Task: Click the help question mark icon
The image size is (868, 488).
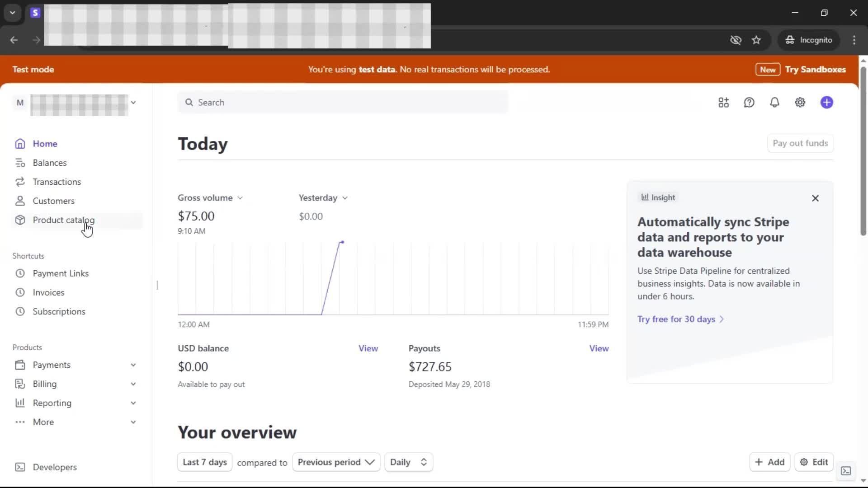Action: point(749,103)
